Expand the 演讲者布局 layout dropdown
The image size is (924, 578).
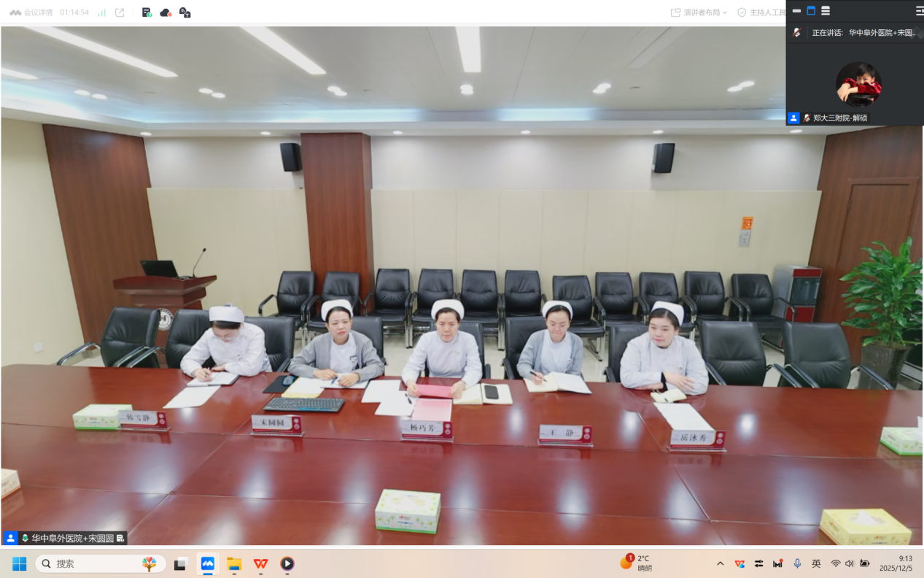(x=699, y=12)
